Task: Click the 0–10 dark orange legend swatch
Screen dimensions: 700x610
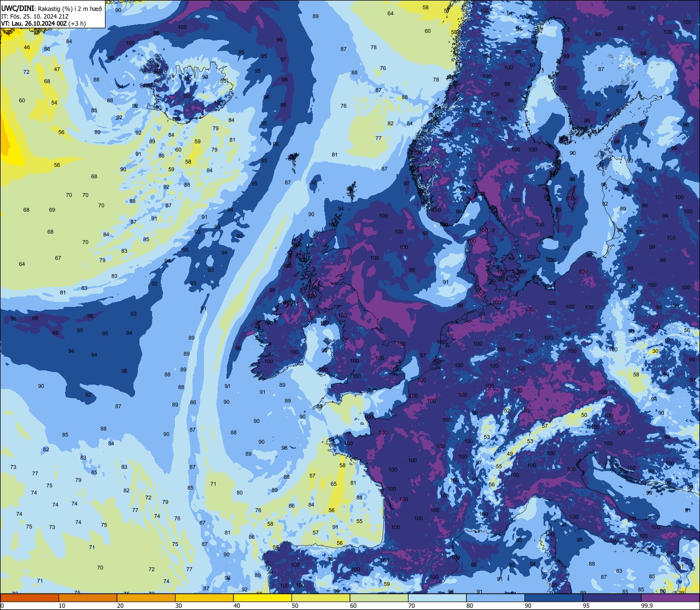Action: point(30,598)
